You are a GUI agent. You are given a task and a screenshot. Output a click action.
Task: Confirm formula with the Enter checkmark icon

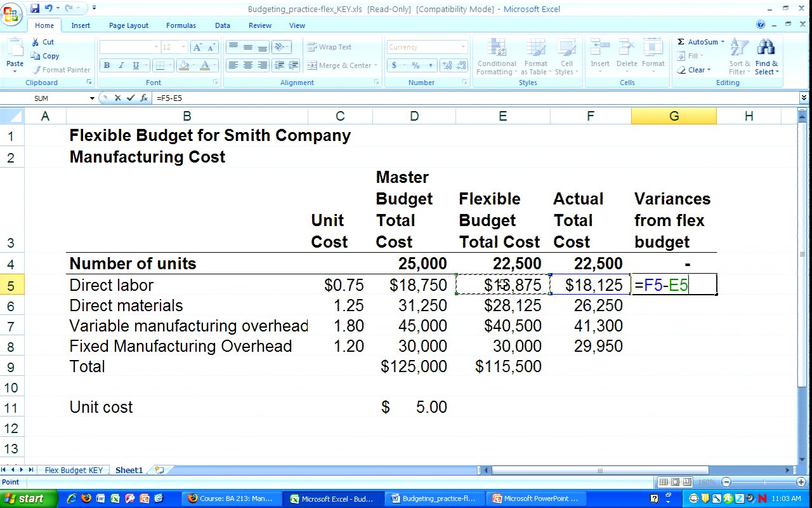pyautogui.click(x=131, y=98)
